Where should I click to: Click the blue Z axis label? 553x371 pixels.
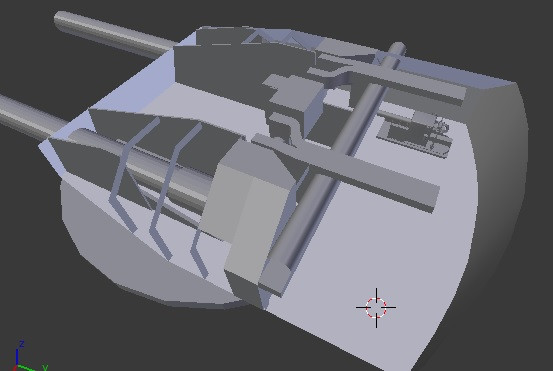(22, 344)
